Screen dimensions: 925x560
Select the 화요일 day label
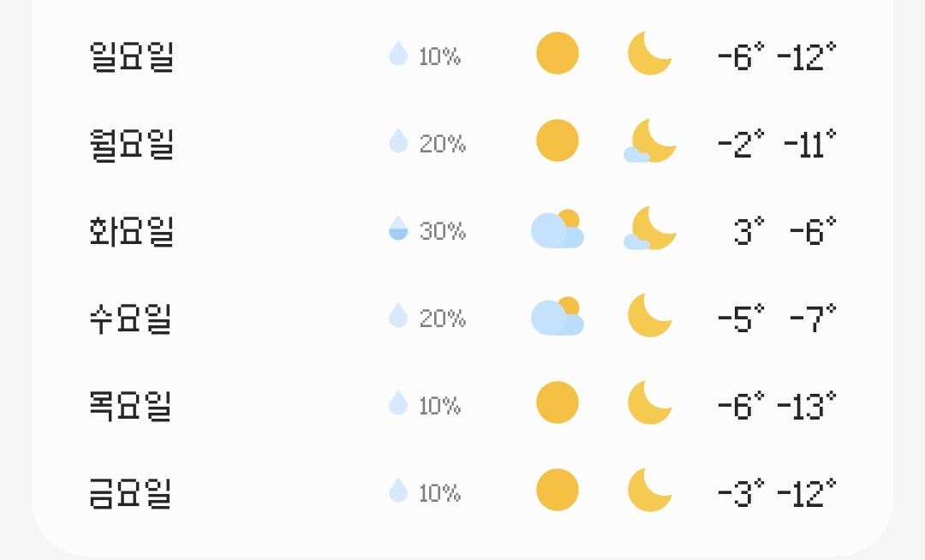[x=132, y=230]
